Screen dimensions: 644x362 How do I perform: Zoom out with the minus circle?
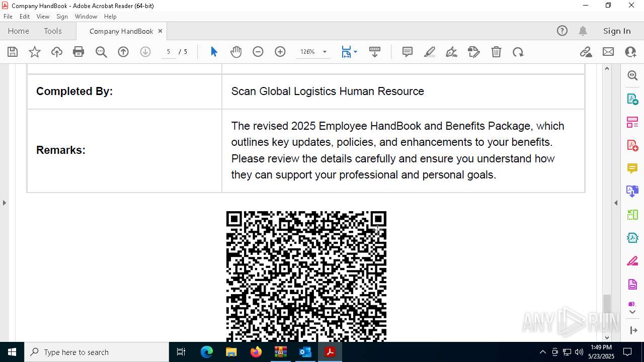point(258,52)
